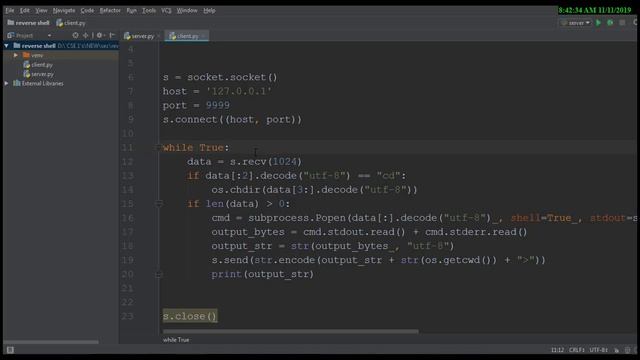Click the Project panel horizontal scrollbar

tap(51, 342)
